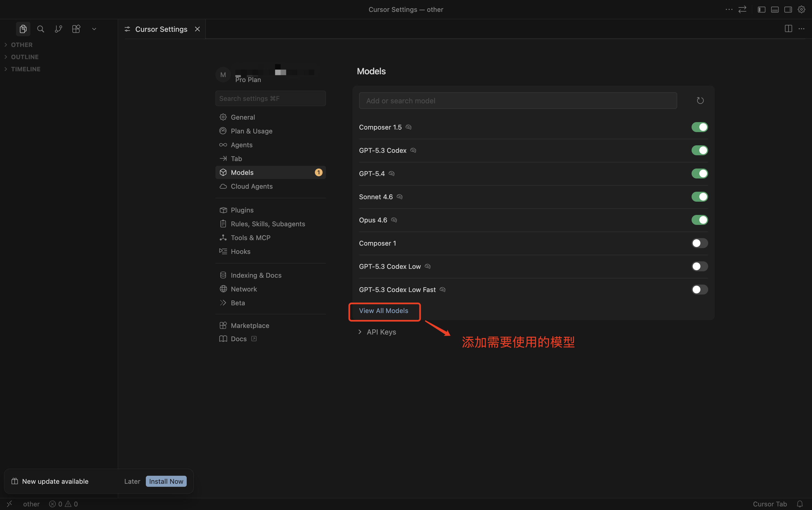Open the Source Control branch icon
This screenshot has width=812, height=510.
(58, 29)
